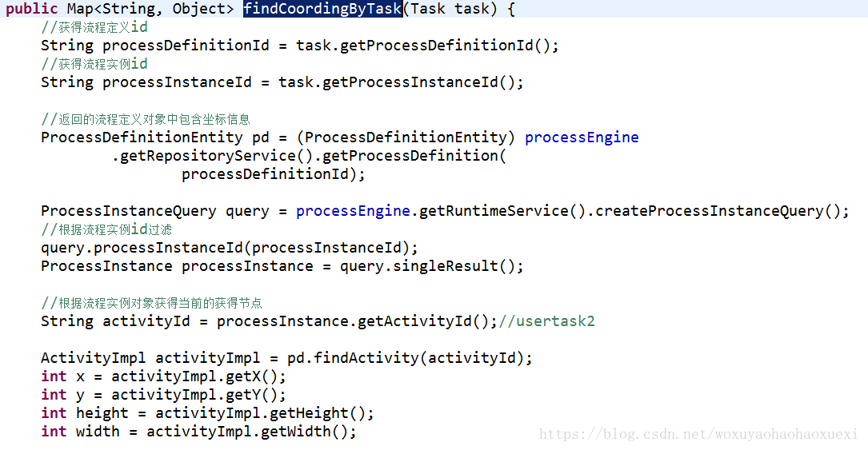Click blue 'processEngine' after the cast
868x450 pixels.
(x=582, y=137)
